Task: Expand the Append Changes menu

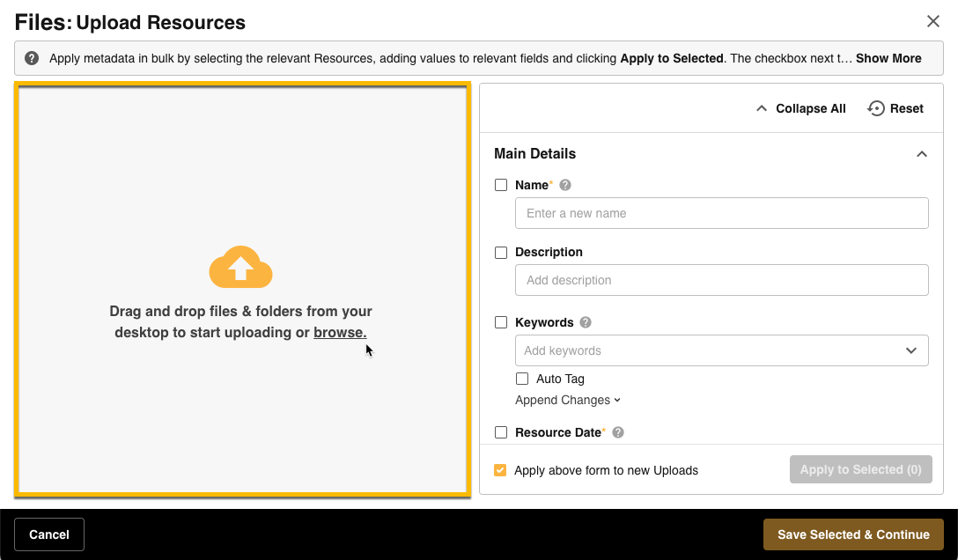Action: click(x=568, y=400)
